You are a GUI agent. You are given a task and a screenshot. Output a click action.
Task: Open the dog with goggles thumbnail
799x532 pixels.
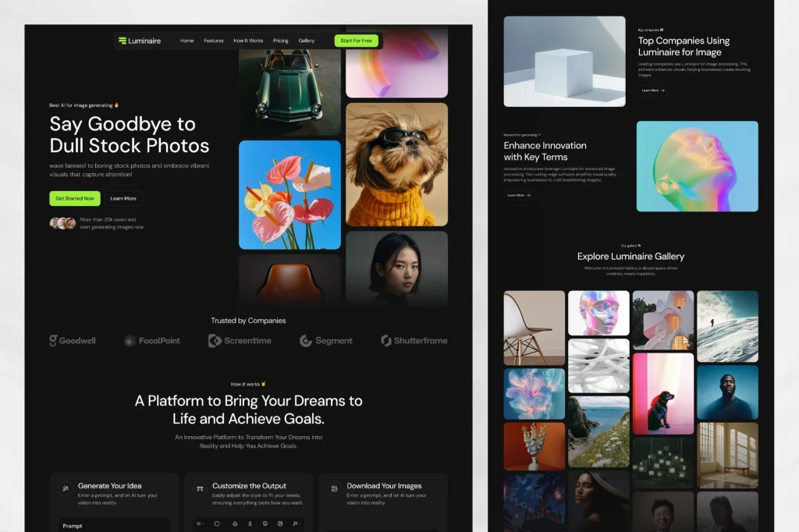tap(396, 165)
